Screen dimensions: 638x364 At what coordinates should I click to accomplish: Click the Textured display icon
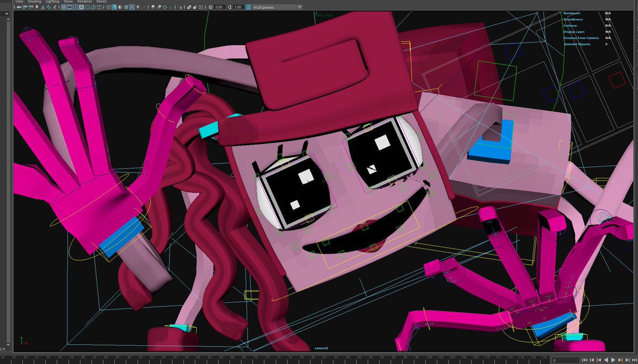(131, 7)
